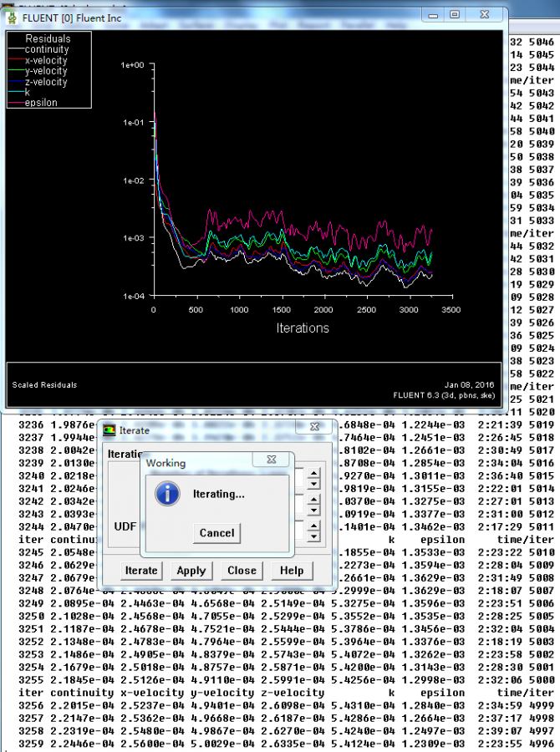This screenshot has width=560, height=752.
Task: Close the Working dialog with its X
Action: coord(272,459)
